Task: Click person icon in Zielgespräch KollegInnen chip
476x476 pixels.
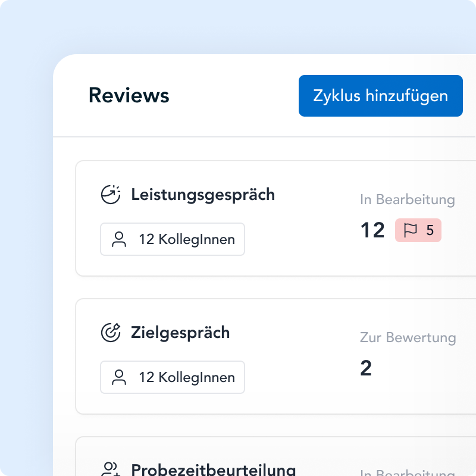Action: coord(119,377)
